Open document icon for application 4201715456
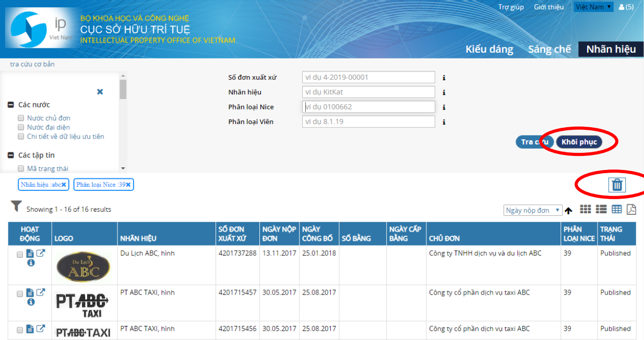 (x=30, y=329)
